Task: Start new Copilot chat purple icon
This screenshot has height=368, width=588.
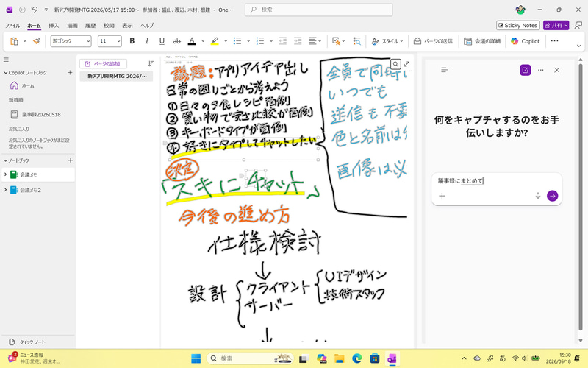Action: pyautogui.click(x=525, y=70)
